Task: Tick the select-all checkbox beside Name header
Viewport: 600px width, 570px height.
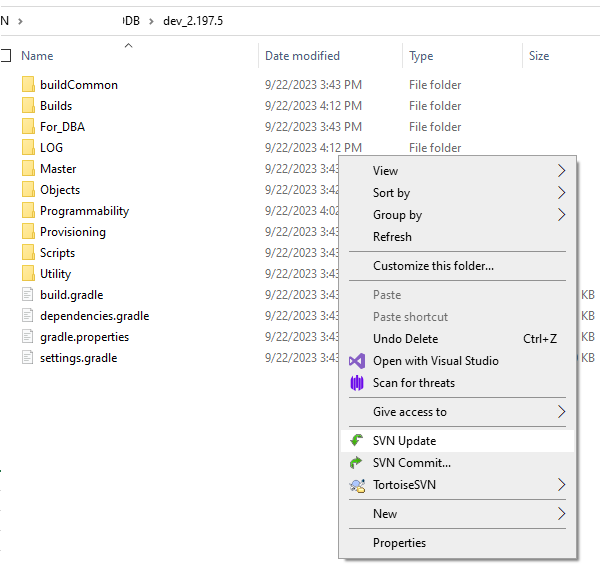Action: pos(6,56)
